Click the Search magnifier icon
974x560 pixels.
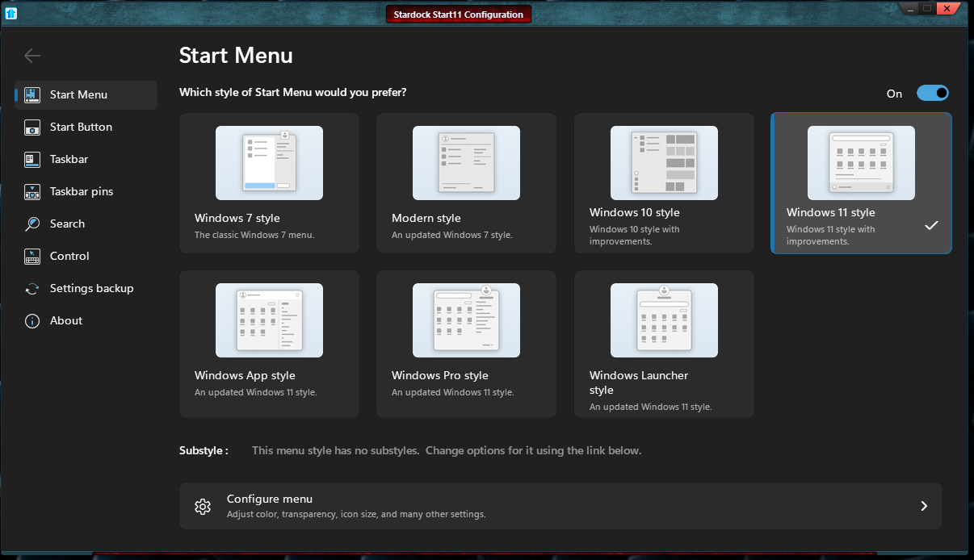click(x=32, y=224)
